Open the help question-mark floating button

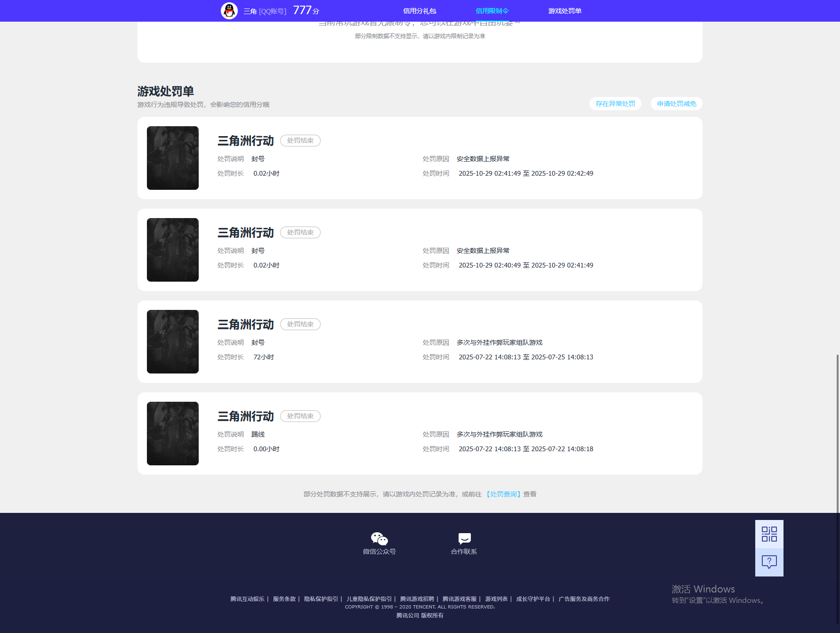pyautogui.click(x=769, y=562)
